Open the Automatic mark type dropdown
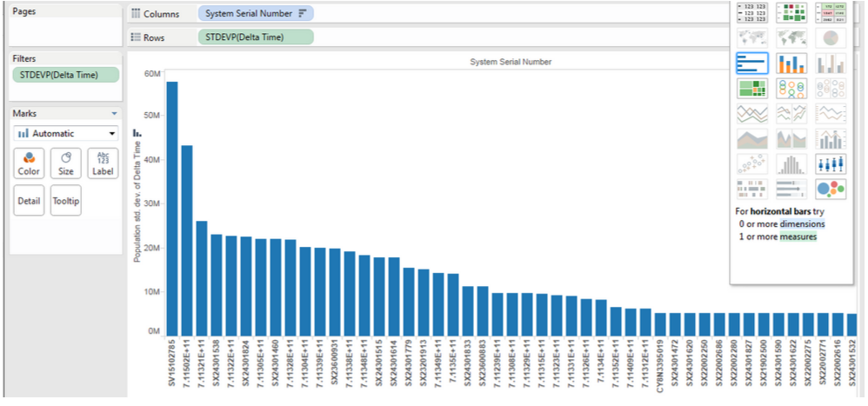 coord(65,133)
